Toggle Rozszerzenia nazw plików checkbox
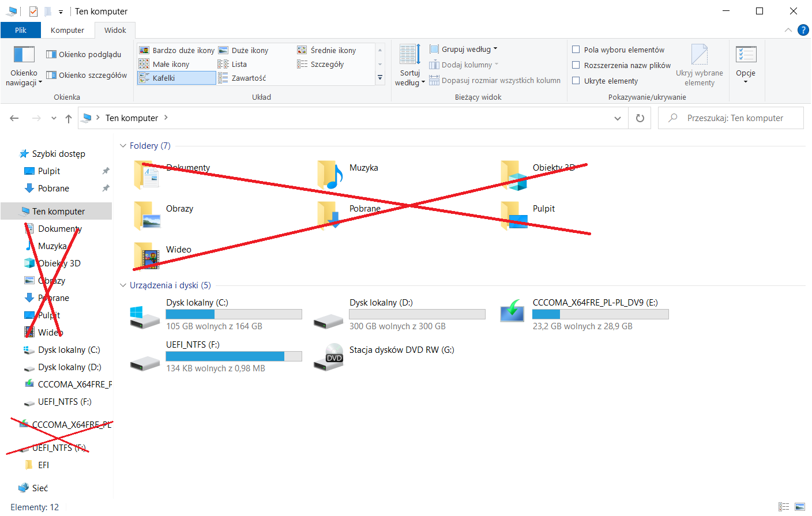Viewport: 812px width, 516px height. pyautogui.click(x=576, y=65)
